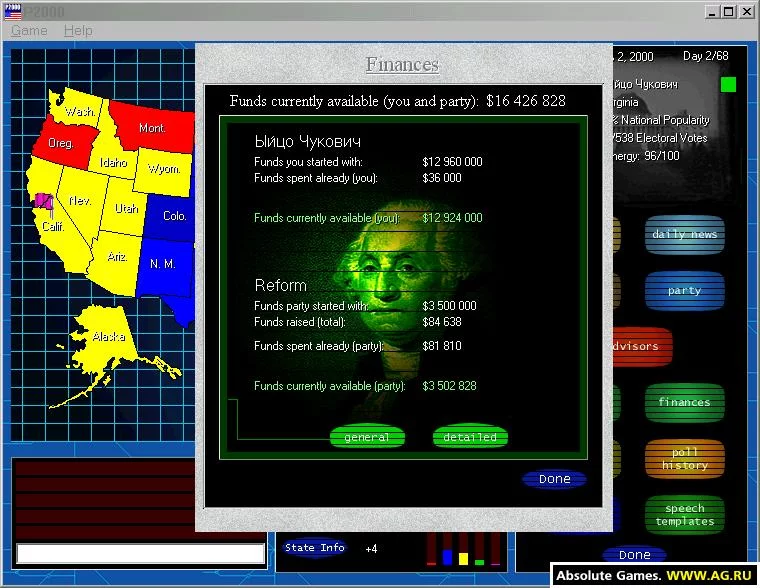This screenshot has height=588, width=760.
Task: Select Idaho on the map
Action: pos(112,161)
